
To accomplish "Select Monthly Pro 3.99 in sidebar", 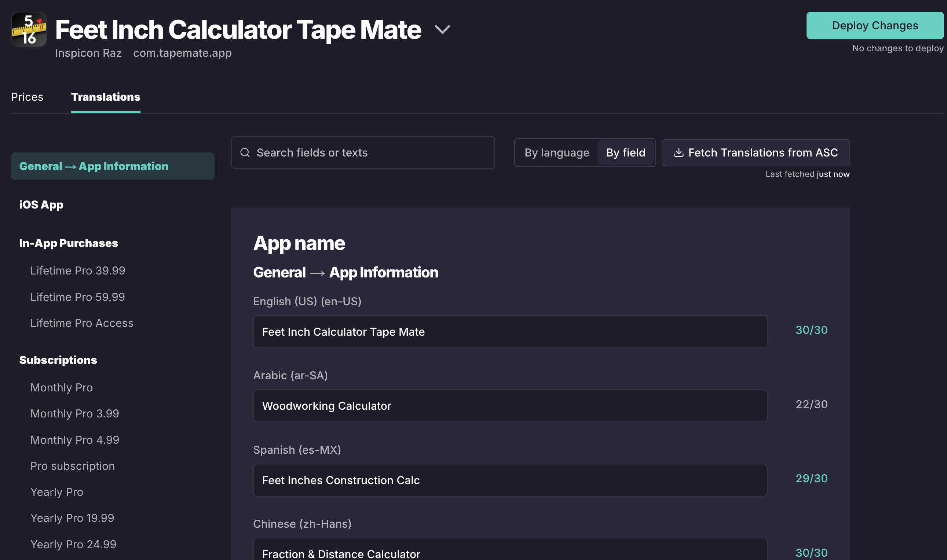I will [75, 413].
